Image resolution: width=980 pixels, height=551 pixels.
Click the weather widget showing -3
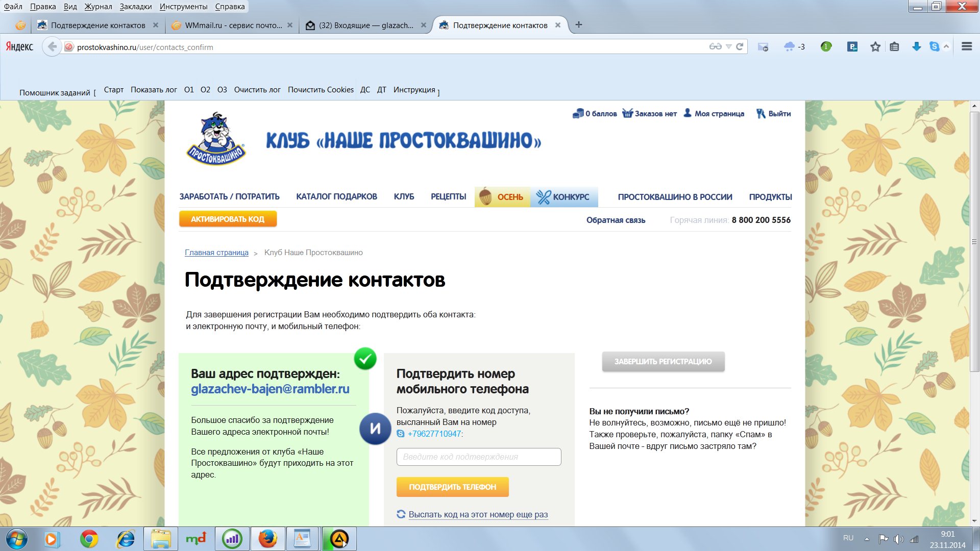point(794,47)
